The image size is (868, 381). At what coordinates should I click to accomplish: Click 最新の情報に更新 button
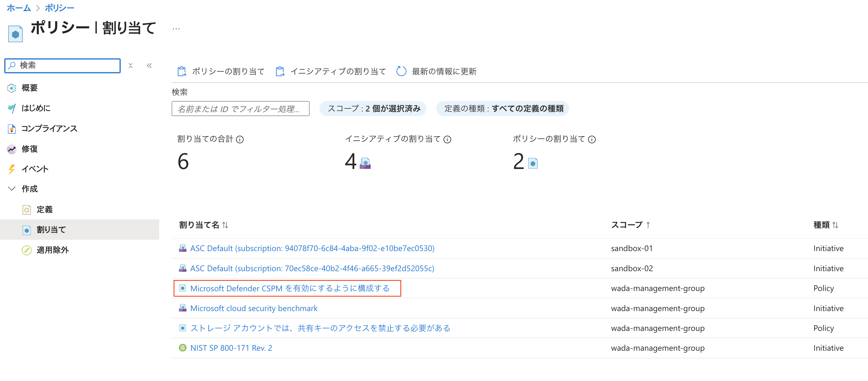click(436, 71)
